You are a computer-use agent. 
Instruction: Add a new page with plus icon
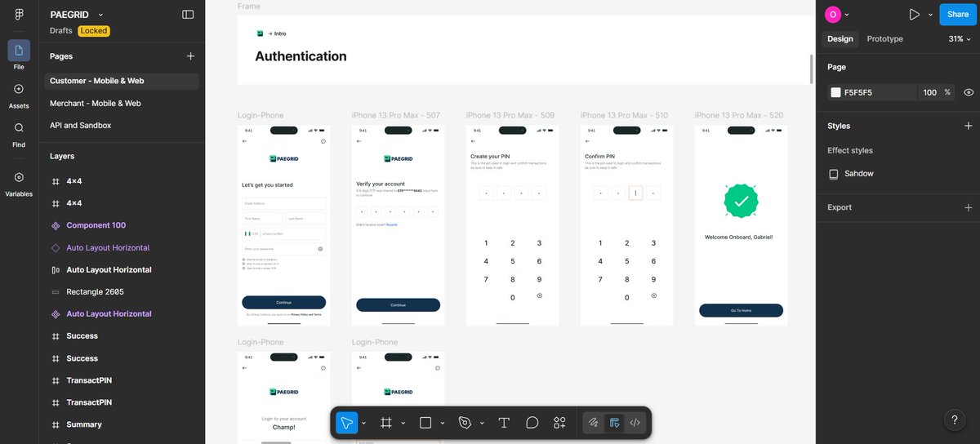[190, 56]
